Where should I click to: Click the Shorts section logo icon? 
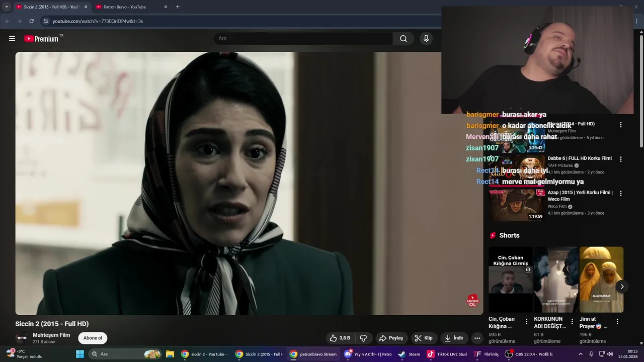[x=493, y=235]
